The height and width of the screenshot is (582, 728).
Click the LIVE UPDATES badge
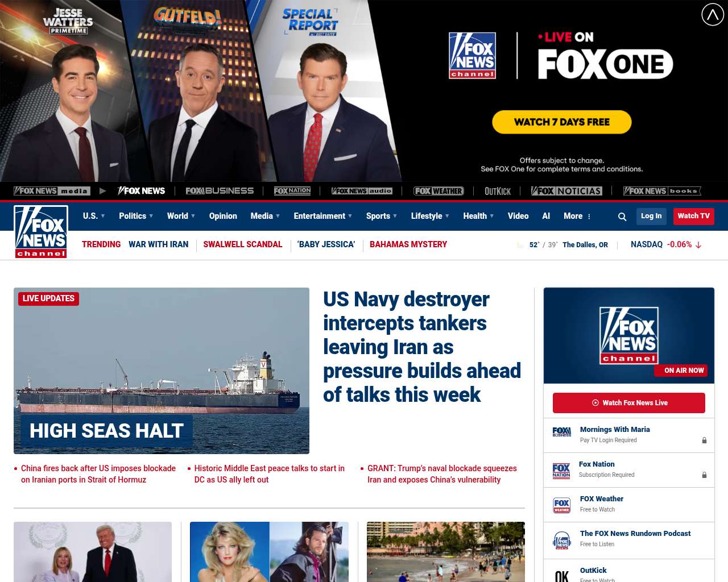click(48, 298)
